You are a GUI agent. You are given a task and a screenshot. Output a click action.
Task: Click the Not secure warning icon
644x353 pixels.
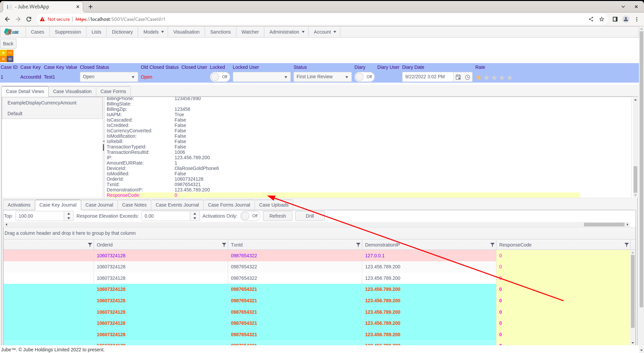(x=42, y=19)
